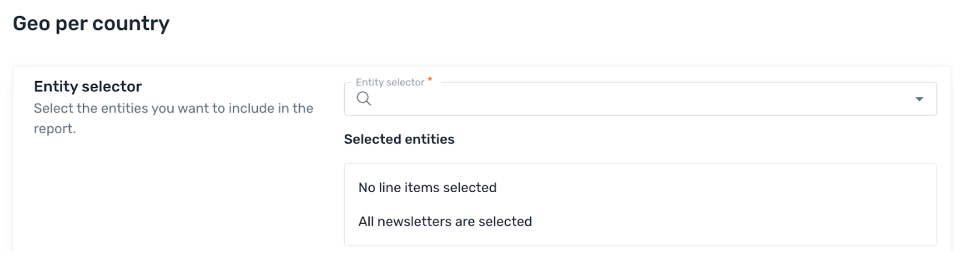Click the orange required asterisk
Screen dimensions: 980x258
click(x=430, y=80)
